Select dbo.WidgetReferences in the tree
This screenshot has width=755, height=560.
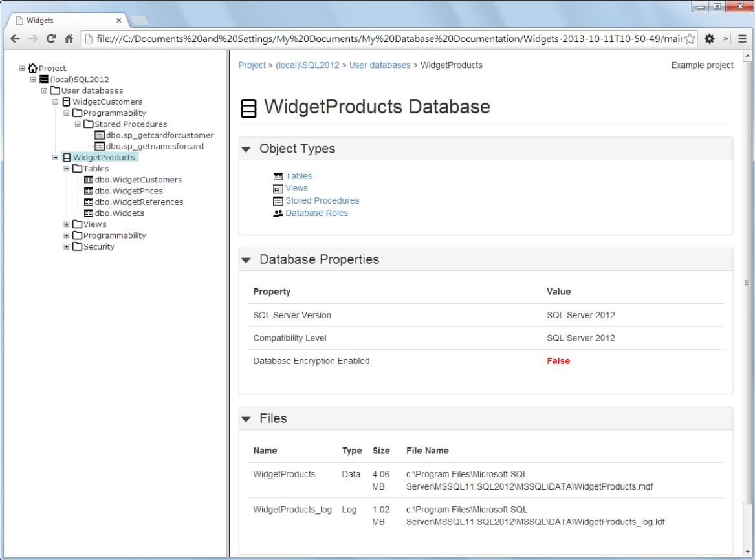[x=138, y=202]
